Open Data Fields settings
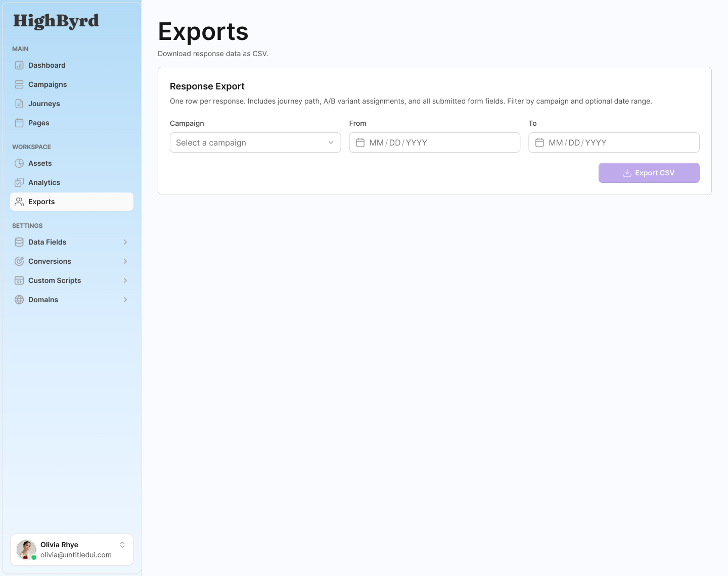This screenshot has width=728, height=576. coord(72,242)
